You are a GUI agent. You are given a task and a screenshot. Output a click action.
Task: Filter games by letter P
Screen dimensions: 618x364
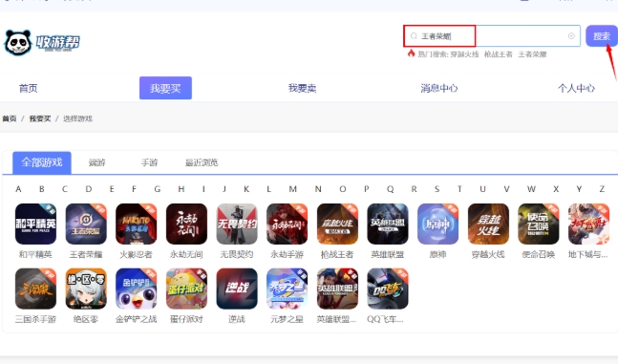(367, 189)
